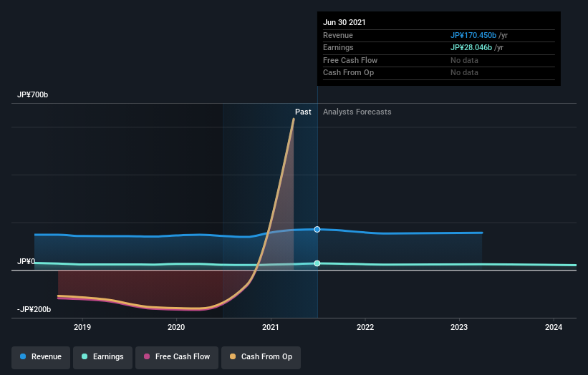Select the revenue data point at Jun 2021

(317, 229)
